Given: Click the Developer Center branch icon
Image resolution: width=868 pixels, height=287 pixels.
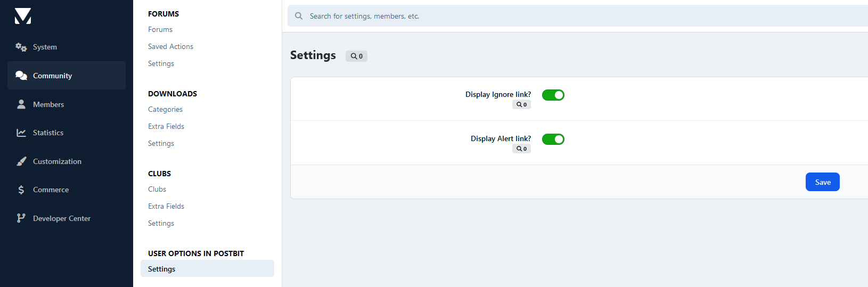Looking at the screenshot, I should pyautogui.click(x=21, y=218).
